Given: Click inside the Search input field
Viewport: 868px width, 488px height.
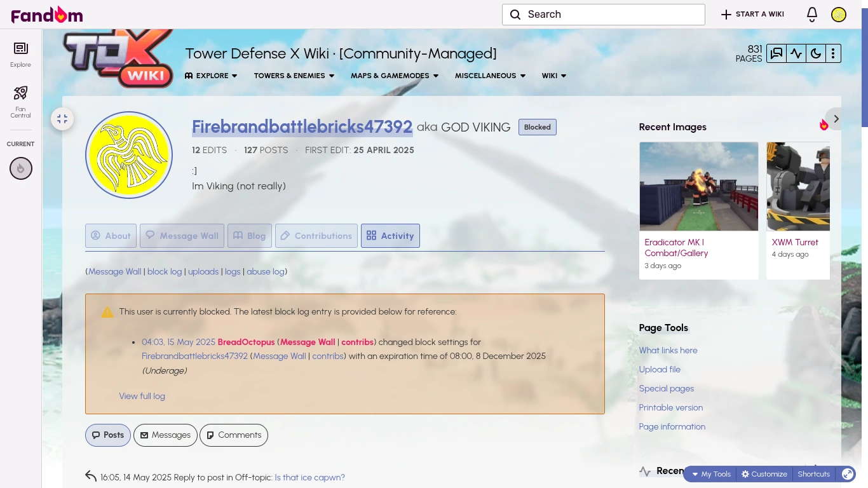Looking at the screenshot, I should point(602,14).
